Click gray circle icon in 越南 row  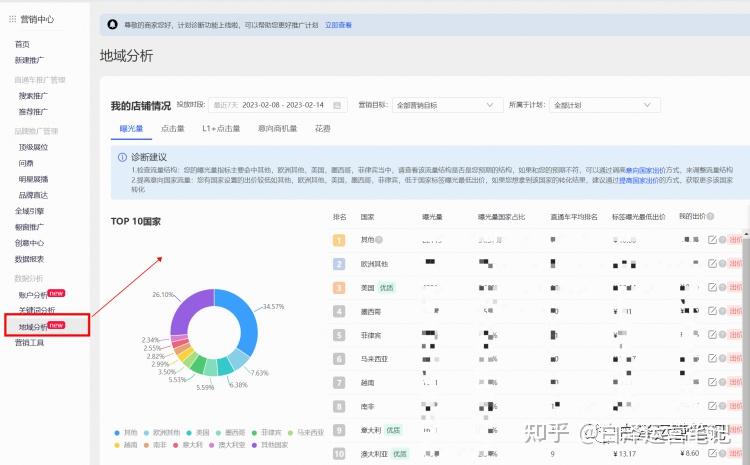coord(722,382)
